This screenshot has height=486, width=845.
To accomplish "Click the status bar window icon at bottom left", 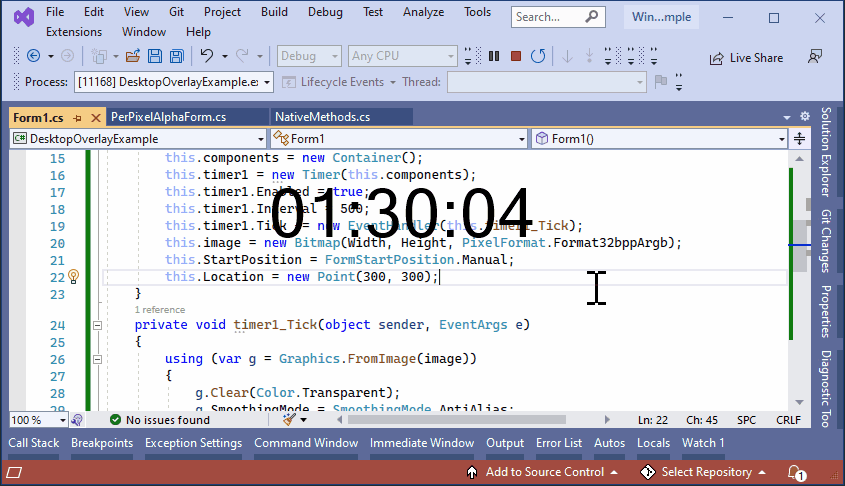I will coord(15,473).
